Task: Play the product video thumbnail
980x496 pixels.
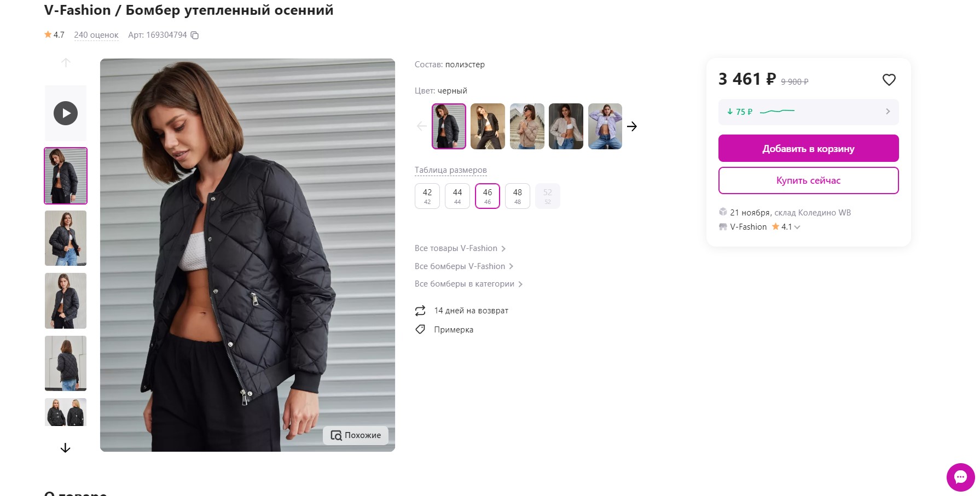Action: pos(66,113)
